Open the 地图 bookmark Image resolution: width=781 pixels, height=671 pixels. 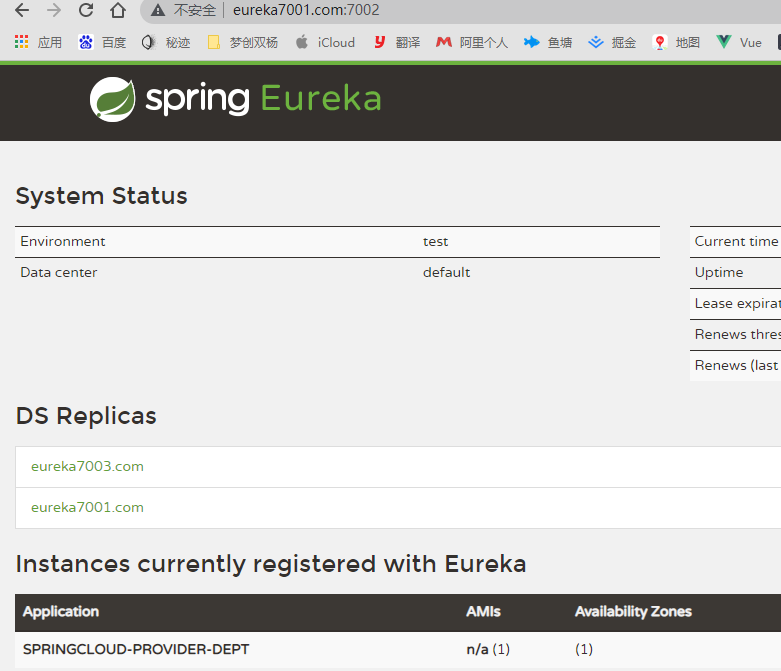click(x=676, y=42)
